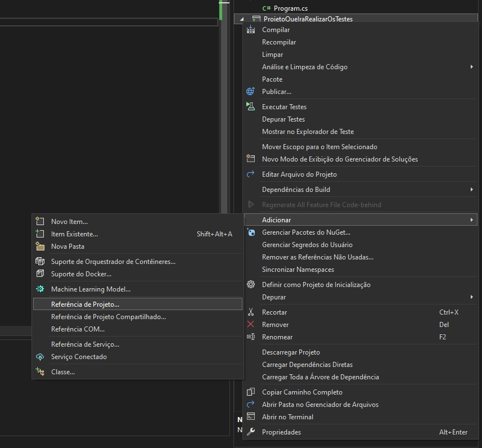Image resolution: width=482 pixels, height=448 pixels.
Task: Click the editor vertical scrollbar
Action: (x=224, y=107)
